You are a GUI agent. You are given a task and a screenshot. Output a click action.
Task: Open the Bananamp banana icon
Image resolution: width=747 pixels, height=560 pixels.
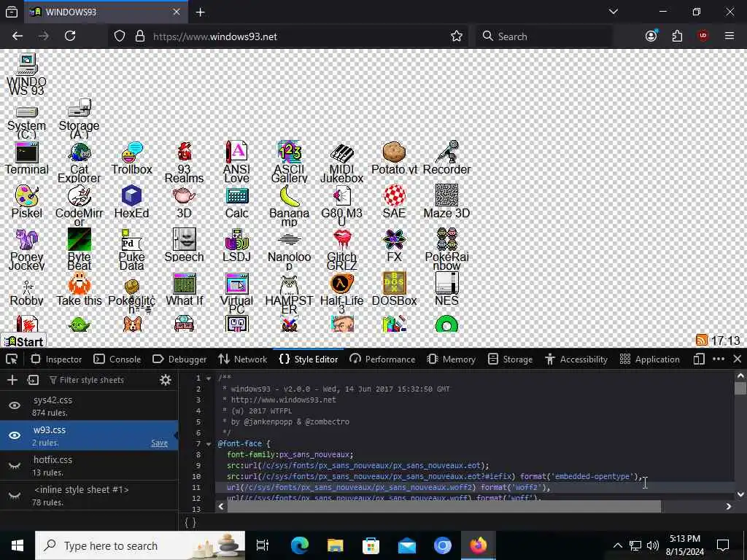(x=289, y=206)
